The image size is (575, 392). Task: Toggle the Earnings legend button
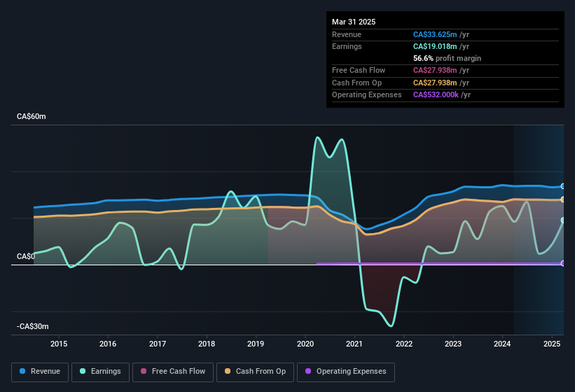(x=100, y=372)
